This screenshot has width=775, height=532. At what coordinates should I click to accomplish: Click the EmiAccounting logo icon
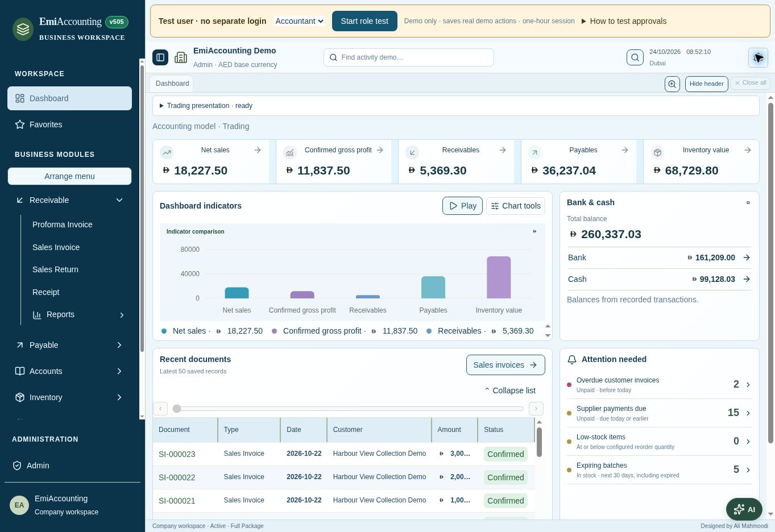click(23, 29)
